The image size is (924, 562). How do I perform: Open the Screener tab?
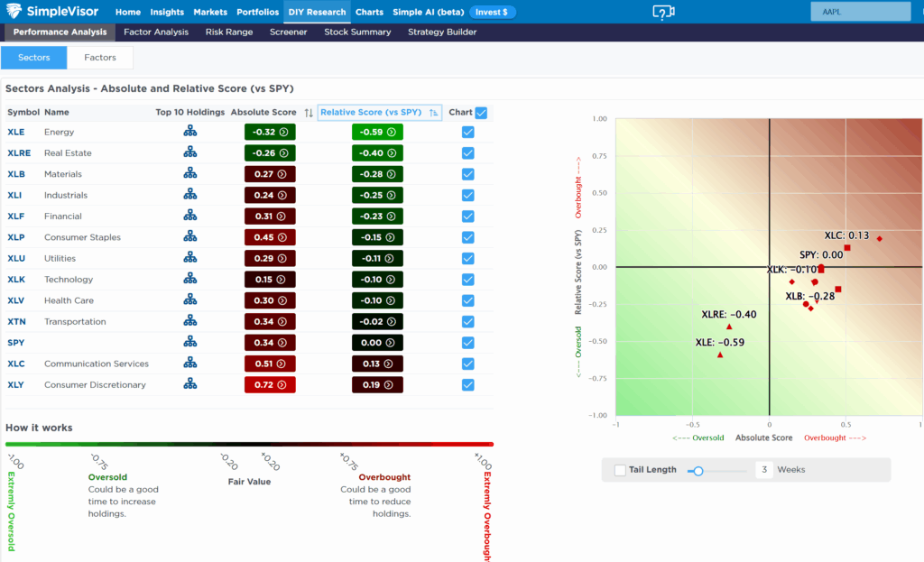(x=288, y=32)
